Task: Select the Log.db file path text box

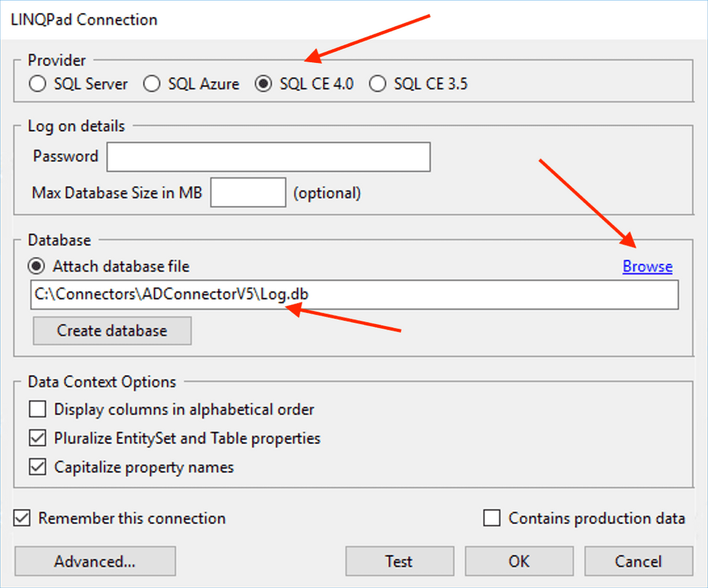Action: (x=355, y=295)
